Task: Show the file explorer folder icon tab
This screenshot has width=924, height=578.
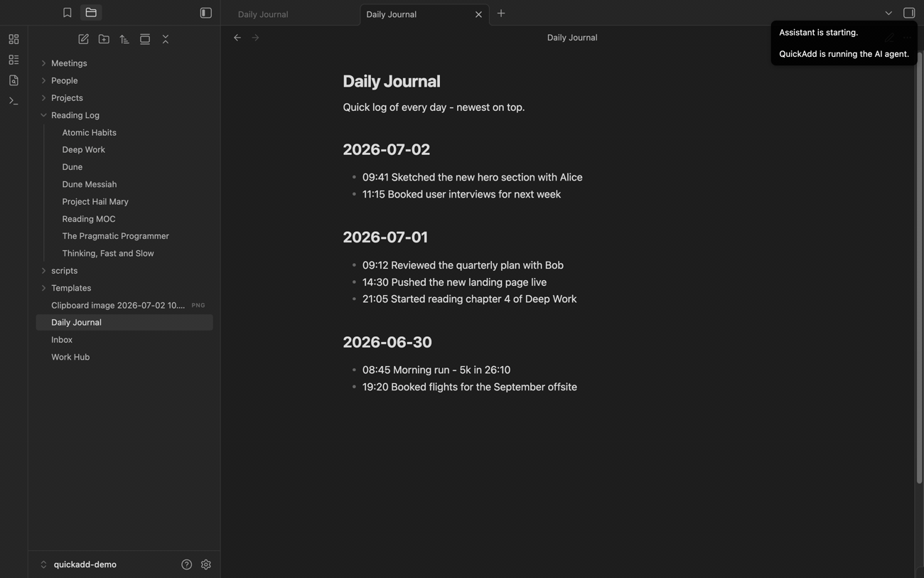Action: point(91,13)
